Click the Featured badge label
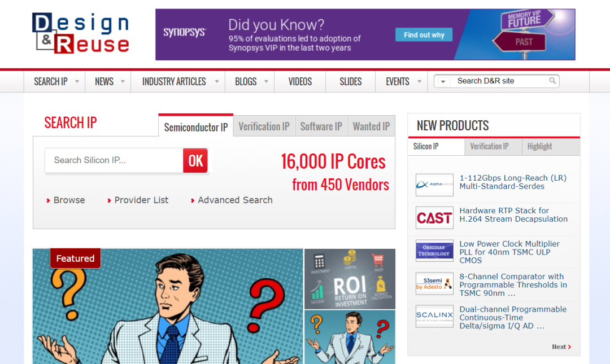This screenshot has height=364, width=610. click(75, 258)
